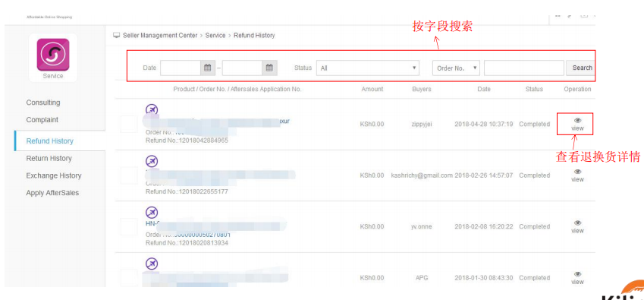The image size is (644, 300).
Task: Click buyer name APG
Action: click(x=422, y=278)
